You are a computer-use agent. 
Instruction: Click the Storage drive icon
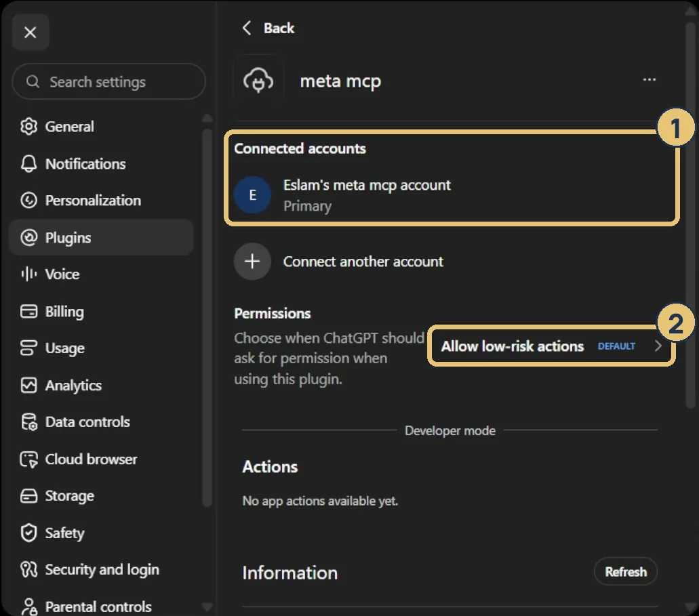pyautogui.click(x=29, y=495)
